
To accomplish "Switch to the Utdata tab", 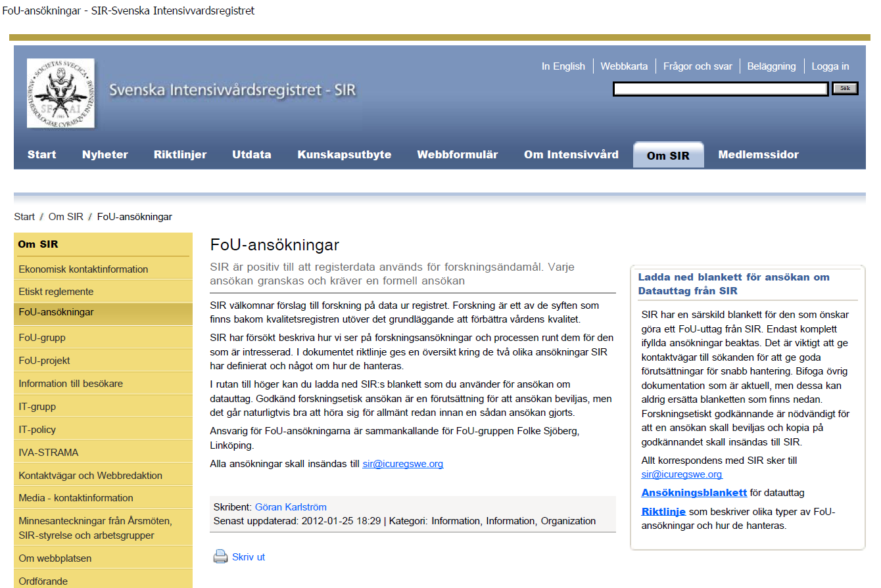I will click(x=252, y=155).
